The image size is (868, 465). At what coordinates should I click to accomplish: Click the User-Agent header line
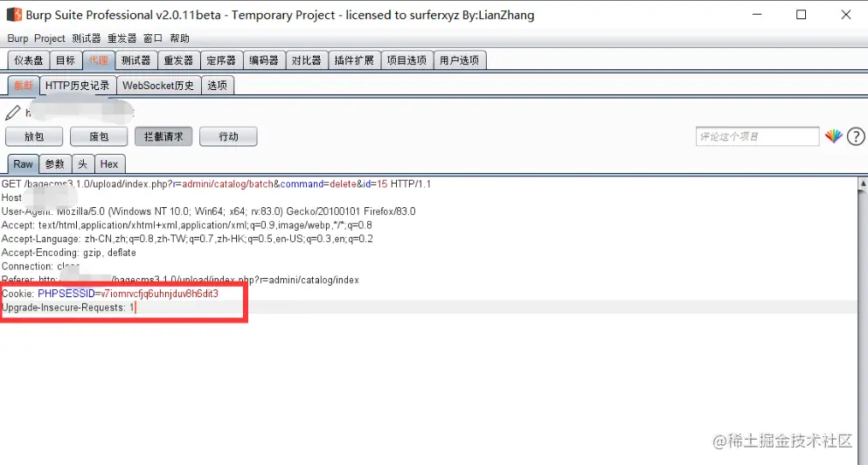pos(208,212)
